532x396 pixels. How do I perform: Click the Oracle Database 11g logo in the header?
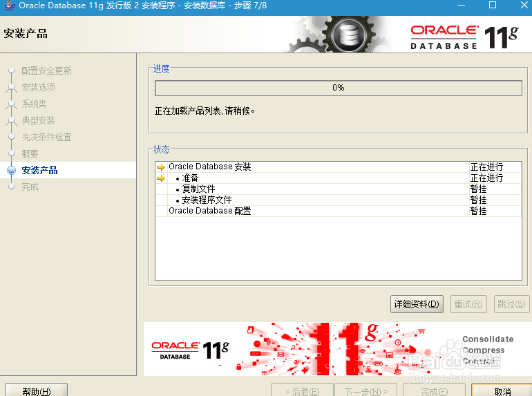coord(464,37)
